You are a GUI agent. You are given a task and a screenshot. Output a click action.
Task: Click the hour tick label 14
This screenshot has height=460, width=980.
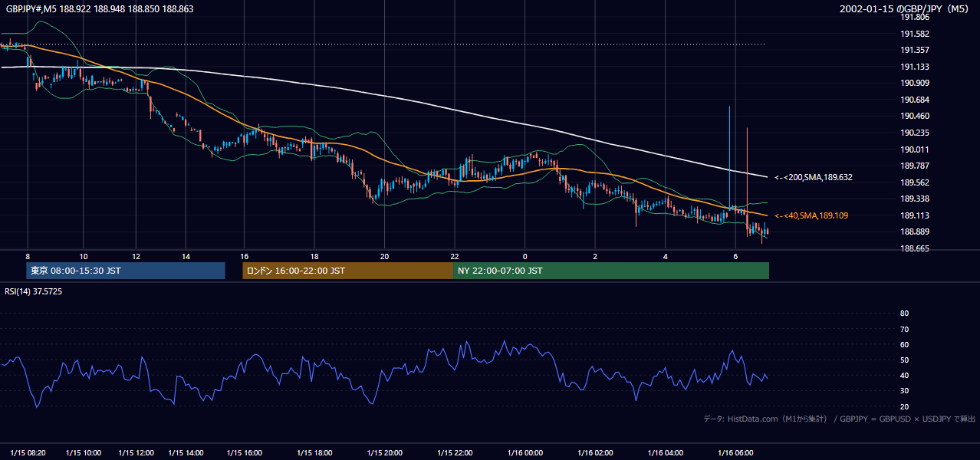(186, 256)
